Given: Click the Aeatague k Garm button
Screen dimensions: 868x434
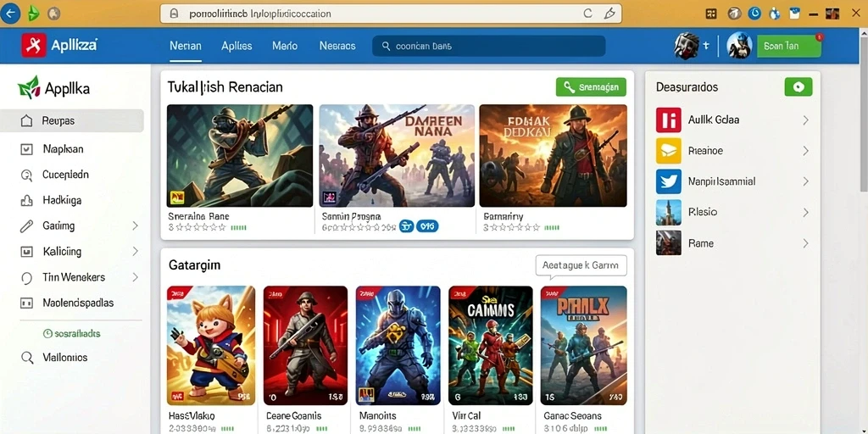Looking at the screenshot, I should click(x=581, y=265).
